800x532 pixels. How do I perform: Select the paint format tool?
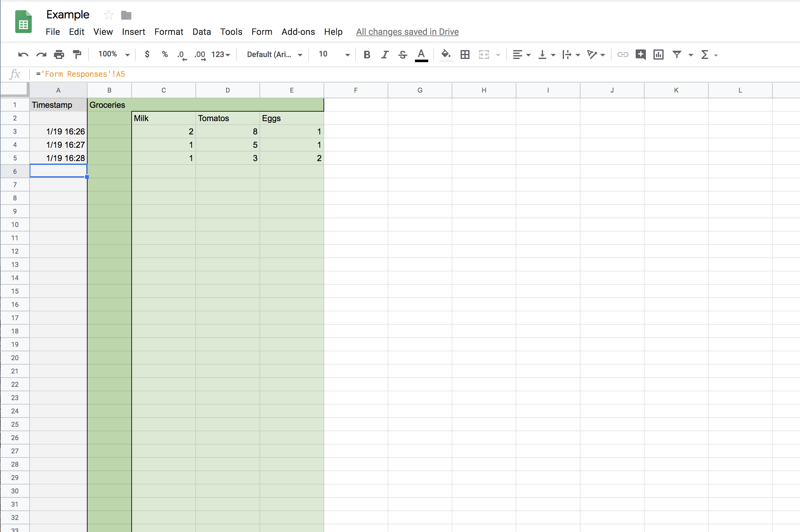click(x=77, y=55)
